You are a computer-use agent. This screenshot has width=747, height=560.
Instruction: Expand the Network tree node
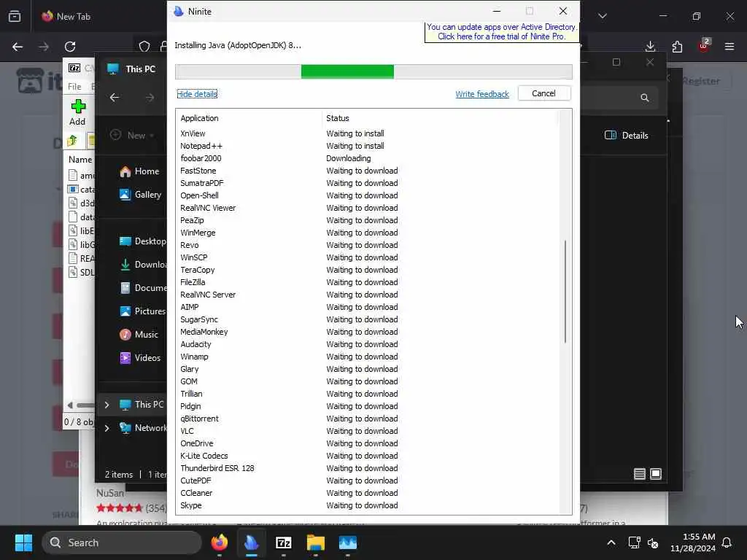pyautogui.click(x=107, y=428)
